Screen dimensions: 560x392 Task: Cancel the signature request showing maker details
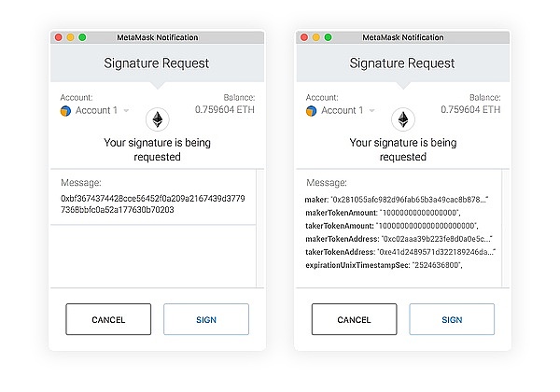point(354,319)
